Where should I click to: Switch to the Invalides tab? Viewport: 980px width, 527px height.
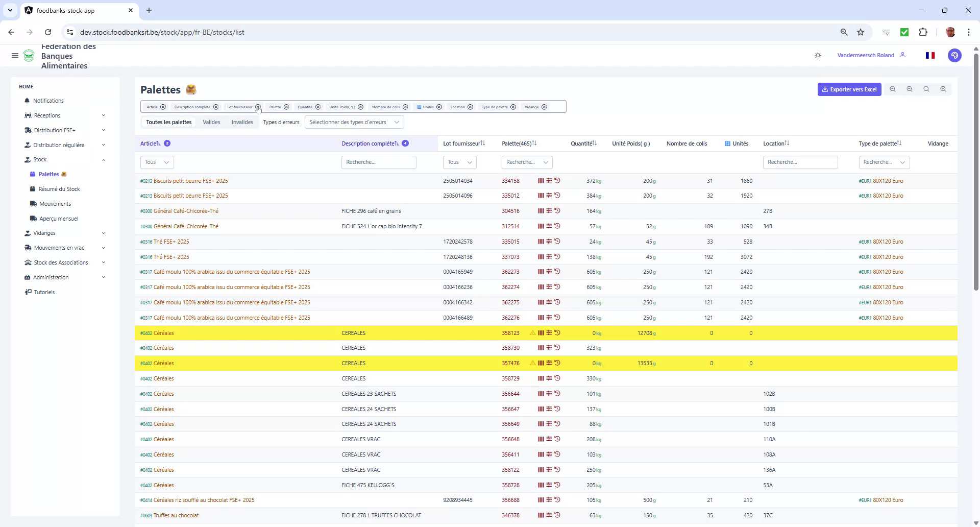pos(242,122)
